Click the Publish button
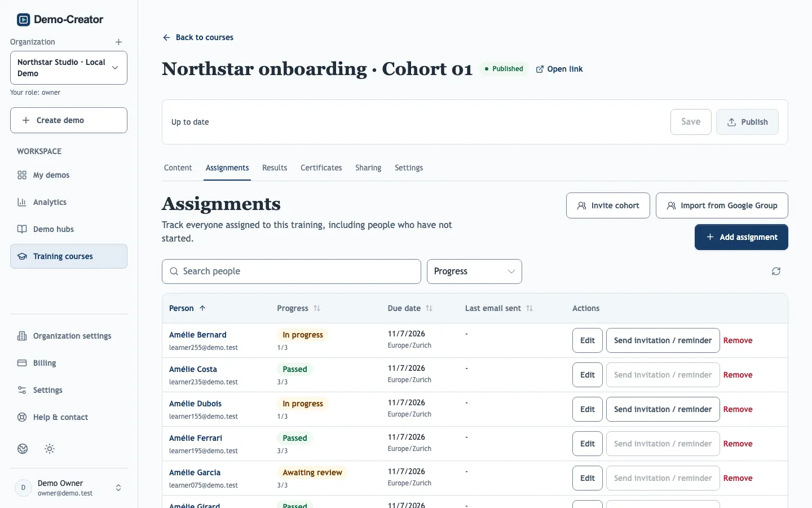 pos(747,122)
